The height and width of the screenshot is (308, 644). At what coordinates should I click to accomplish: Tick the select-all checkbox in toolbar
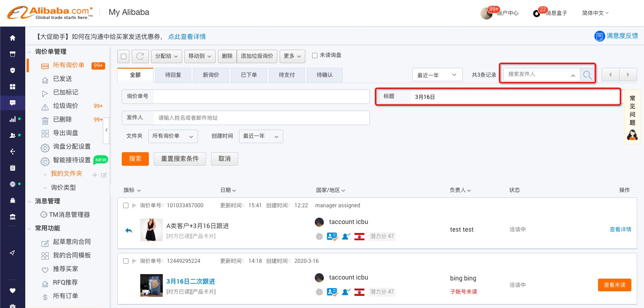tap(124, 56)
